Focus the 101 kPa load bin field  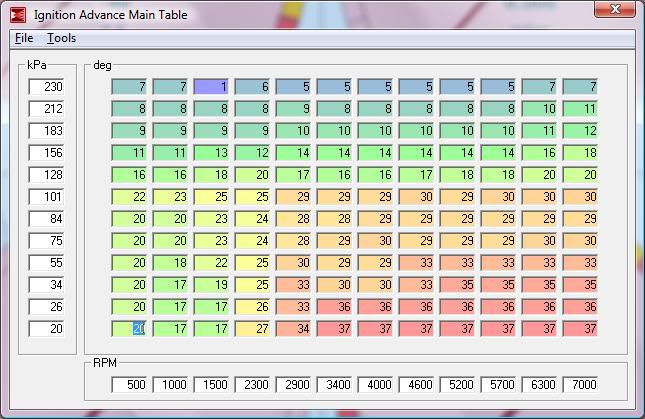46,197
